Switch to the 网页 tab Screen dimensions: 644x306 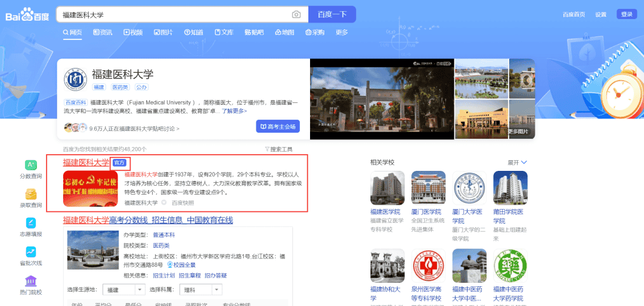(72, 32)
